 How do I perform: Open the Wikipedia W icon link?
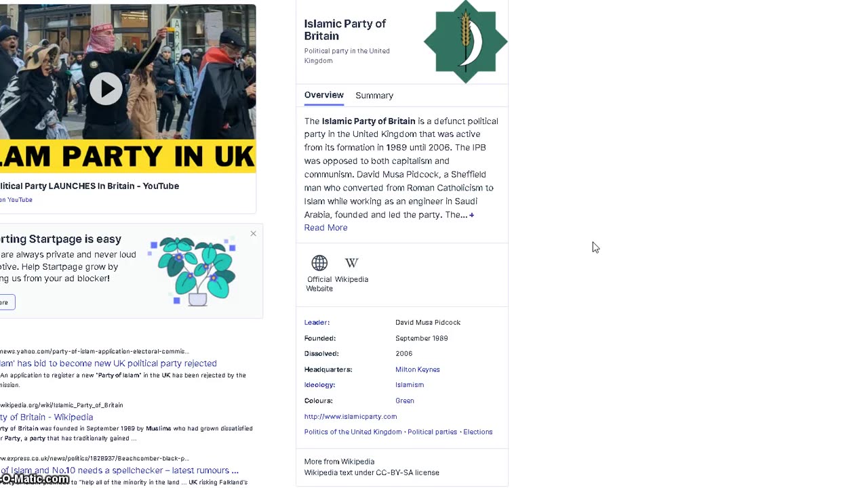(351, 263)
